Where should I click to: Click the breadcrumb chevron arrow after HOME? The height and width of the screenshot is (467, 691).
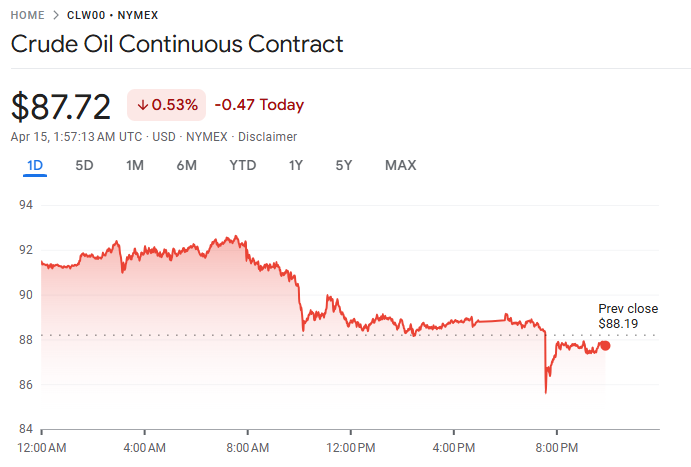click(x=55, y=15)
